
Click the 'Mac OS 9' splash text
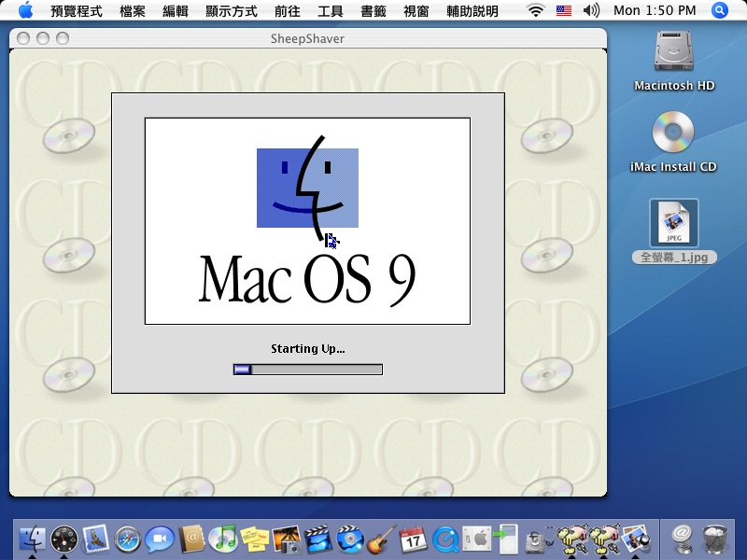pos(307,279)
